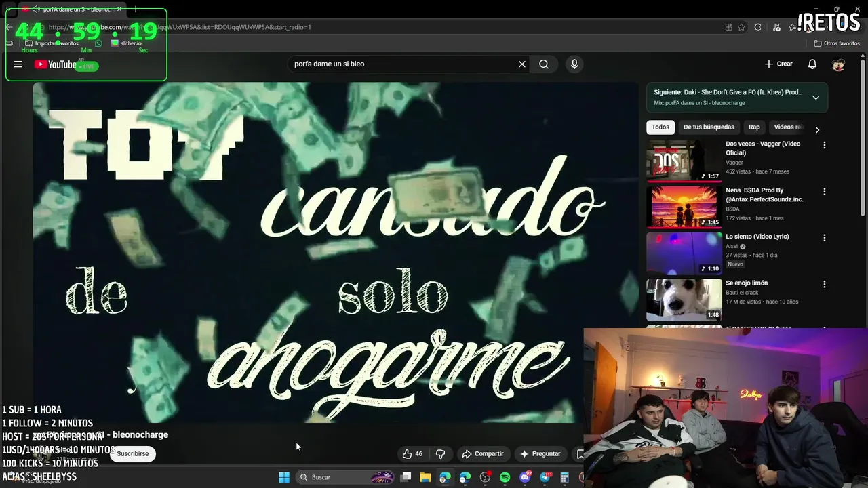Open Task View from the taskbar
Screen dimensions: 868x488
406,477
